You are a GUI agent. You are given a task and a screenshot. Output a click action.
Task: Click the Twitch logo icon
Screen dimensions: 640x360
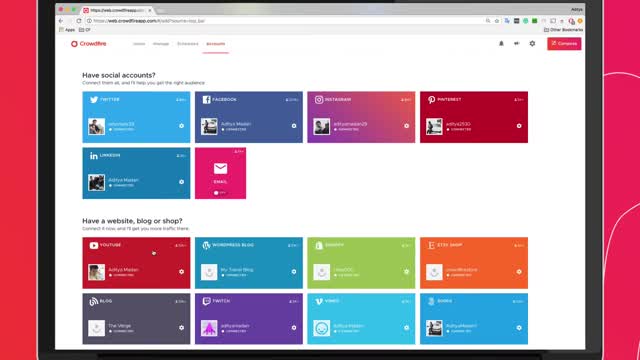pos(207,301)
